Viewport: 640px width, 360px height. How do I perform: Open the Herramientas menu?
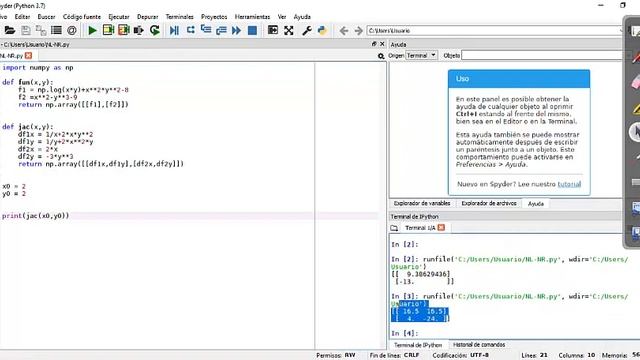click(x=252, y=17)
